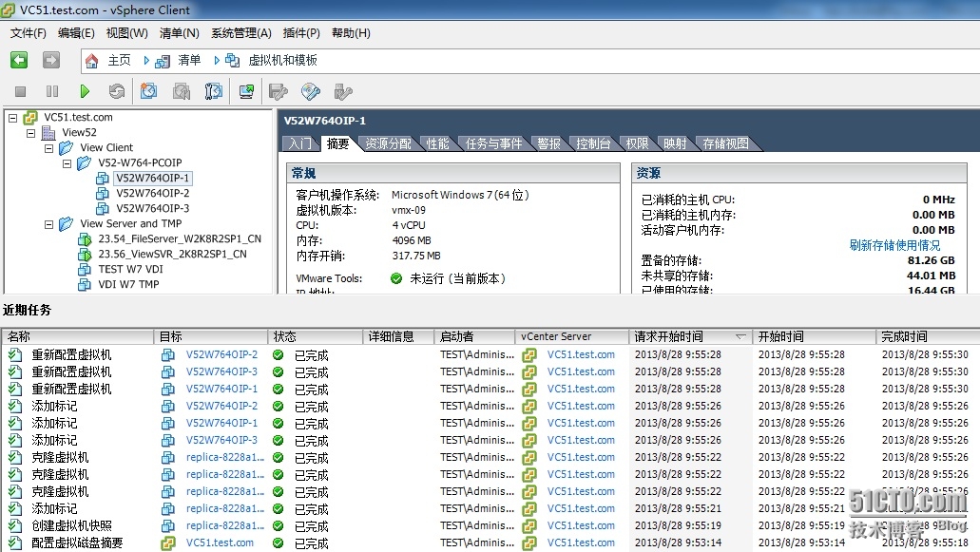Screen dimensions: 980x552
Task: Click the USB device connect icon
Action: (343, 92)
